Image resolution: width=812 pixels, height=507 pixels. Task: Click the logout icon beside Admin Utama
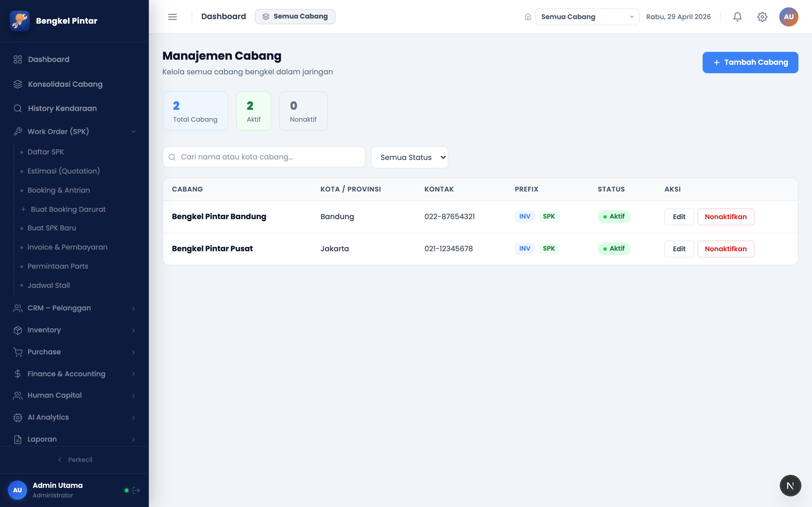(x=136, y=490)
